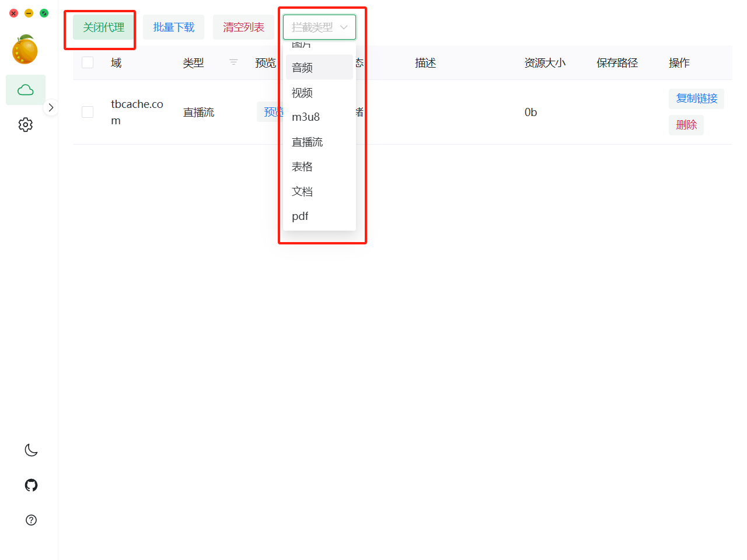Open help via the question mark icon
Image resolution: width=747 pixels, height=560 pixels.
click(30, 520)
